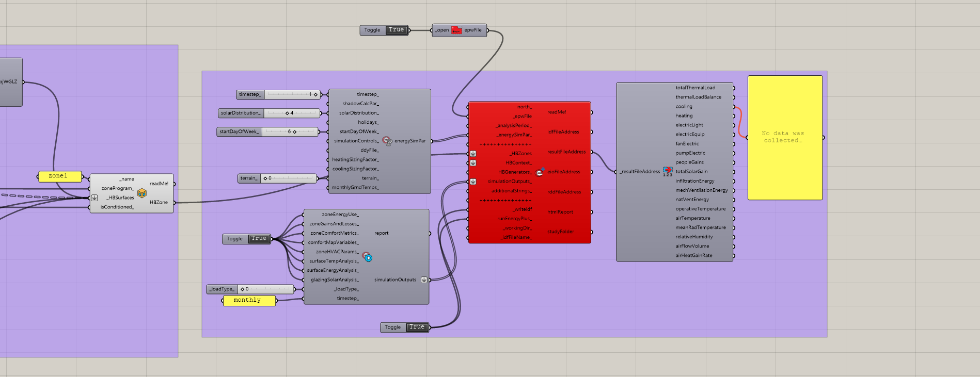Click the _epwFile input on red component
980x377 pixels.
(522, 117)
